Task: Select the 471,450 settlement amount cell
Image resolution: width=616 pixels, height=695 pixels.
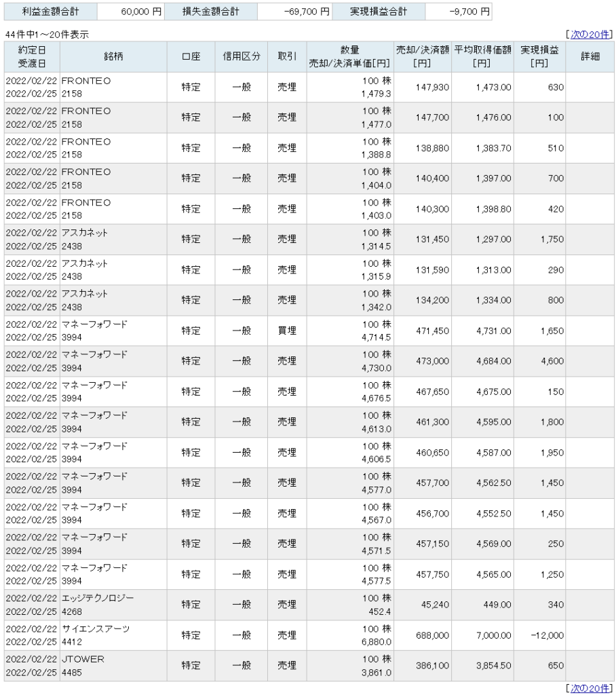Action: [x=423, y=331]
